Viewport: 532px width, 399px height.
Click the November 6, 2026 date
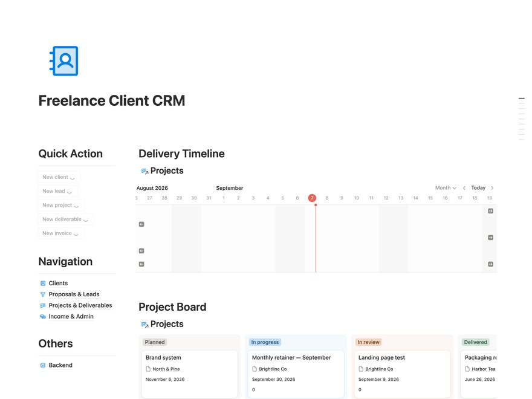[x=165, y=379]
